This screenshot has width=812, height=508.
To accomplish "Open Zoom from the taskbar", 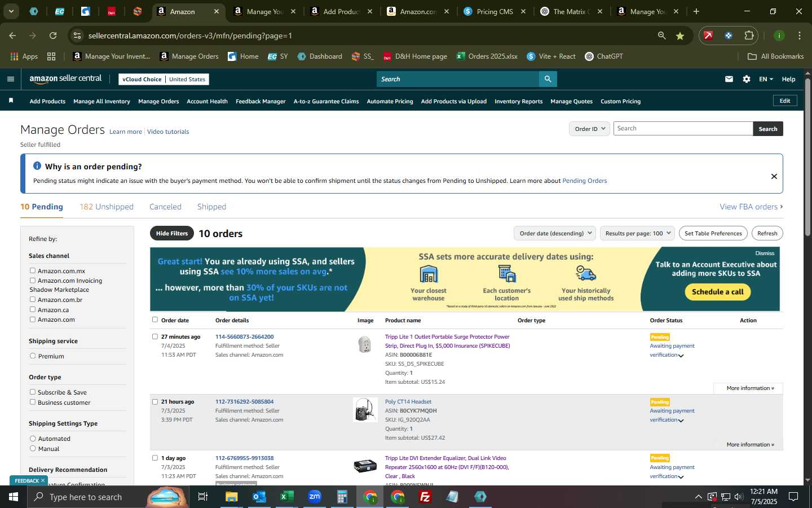I will coord(315,497).
